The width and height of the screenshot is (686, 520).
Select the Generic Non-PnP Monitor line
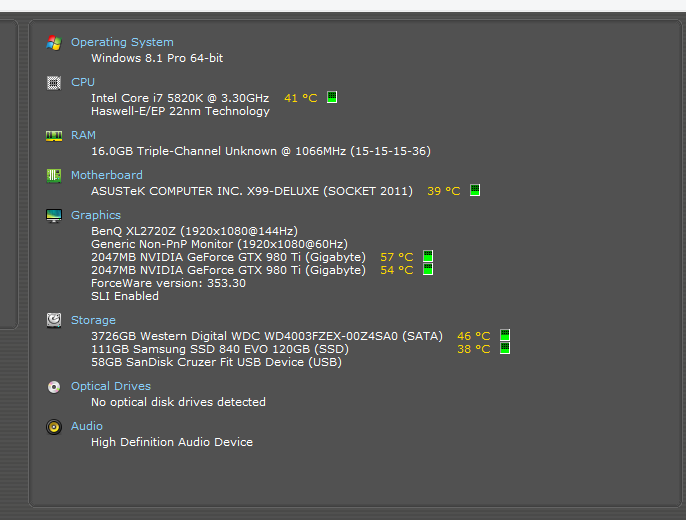[220, 244]
